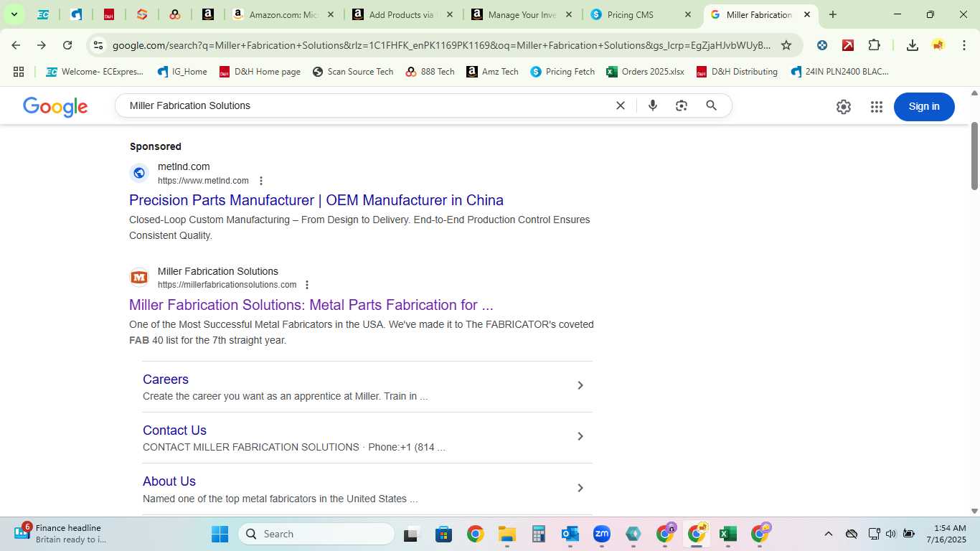The height and width of the screenshot is (551, 980).
Task: Click the Google logo
Action: (x=55, y=107)
